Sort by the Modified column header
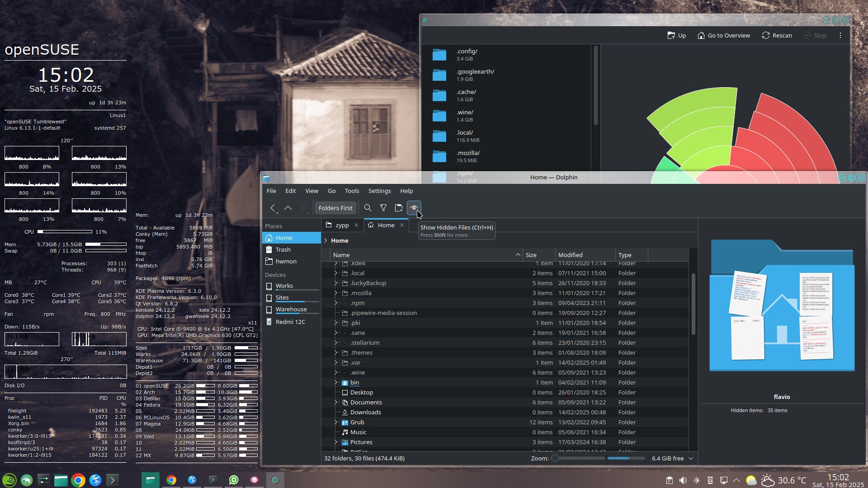 (x=585, y=255)
